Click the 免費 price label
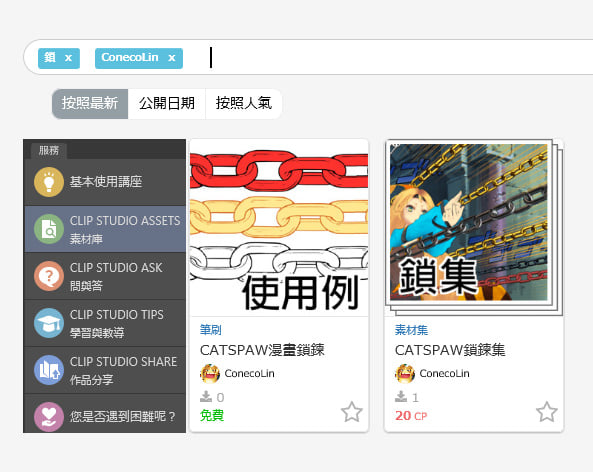This screenshot has height=472, width=593. coord(212,416)
